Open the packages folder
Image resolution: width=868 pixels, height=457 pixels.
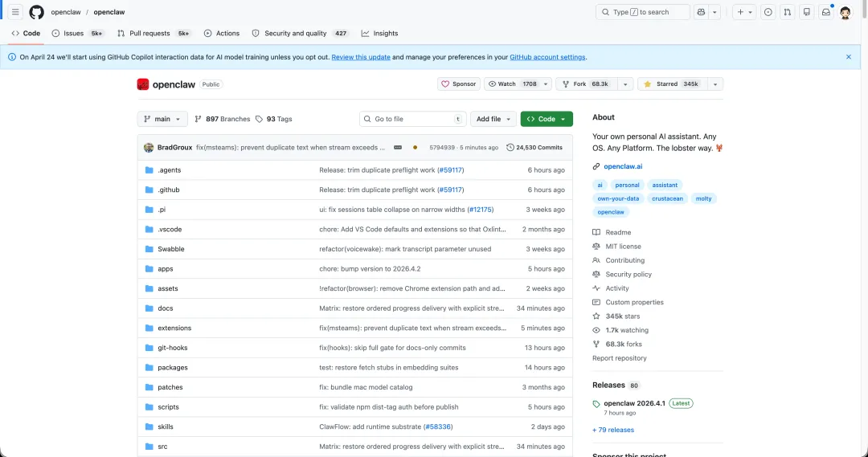tap(173, 367)
